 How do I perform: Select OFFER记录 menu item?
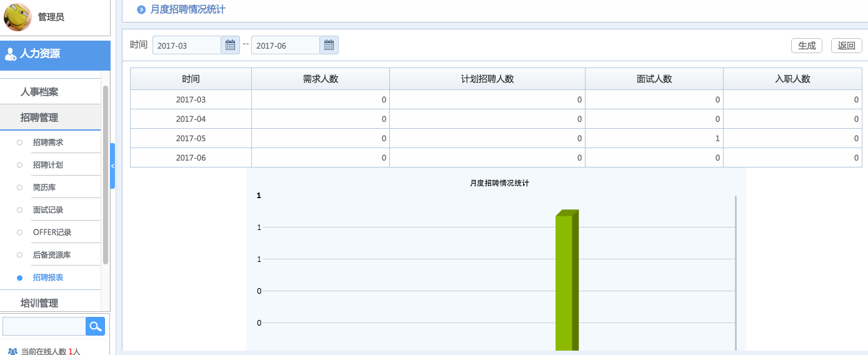52,232
